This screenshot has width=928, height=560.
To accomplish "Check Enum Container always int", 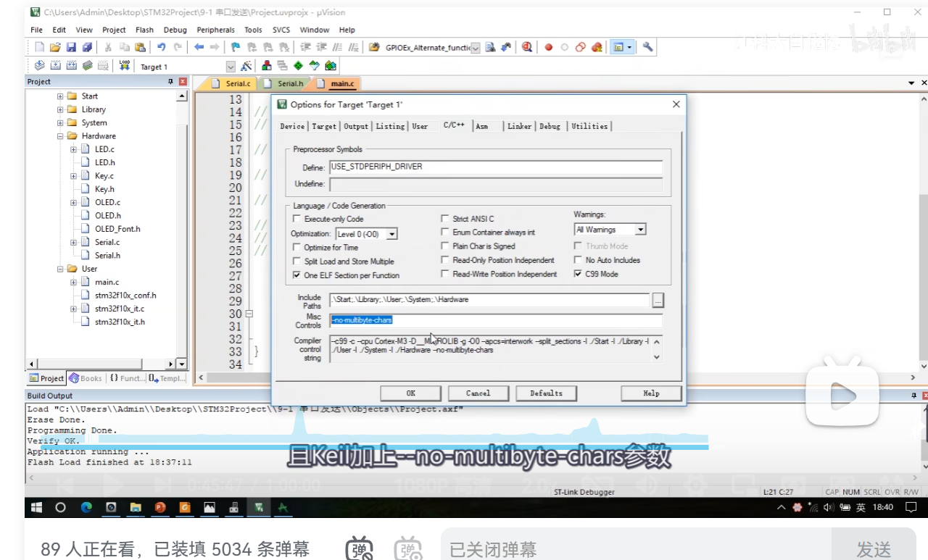I will pyautogui.click(x=445, y=233).
